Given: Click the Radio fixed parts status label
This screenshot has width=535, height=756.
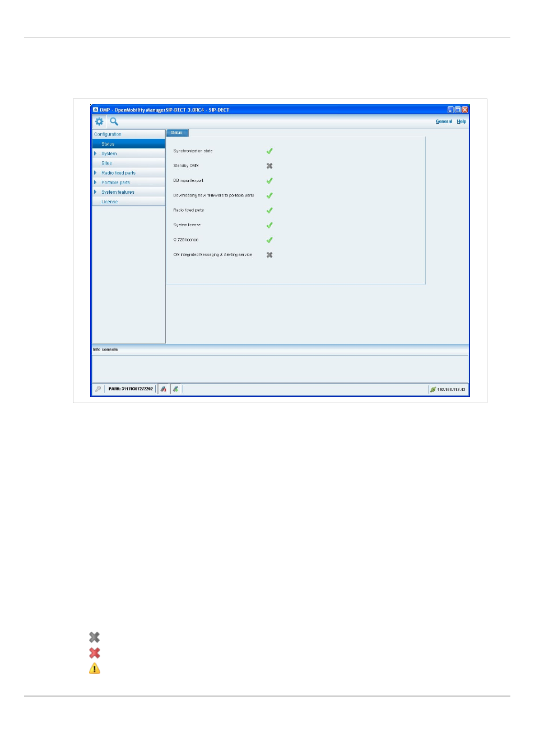Looking at the screenshot, I should pos(189,211).
